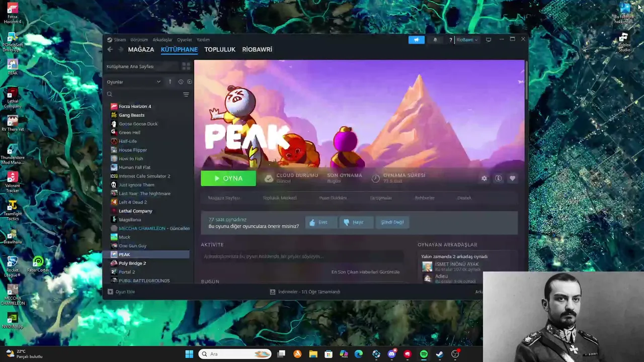This screenshot has height=362, width=644.
Task: Sort library by recent activity clock icon
Action: [x=181, y=82]
